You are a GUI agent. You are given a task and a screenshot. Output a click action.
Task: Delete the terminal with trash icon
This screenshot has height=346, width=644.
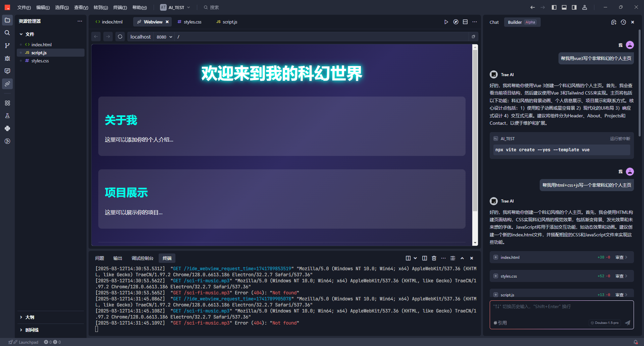[x=434, y=258]
